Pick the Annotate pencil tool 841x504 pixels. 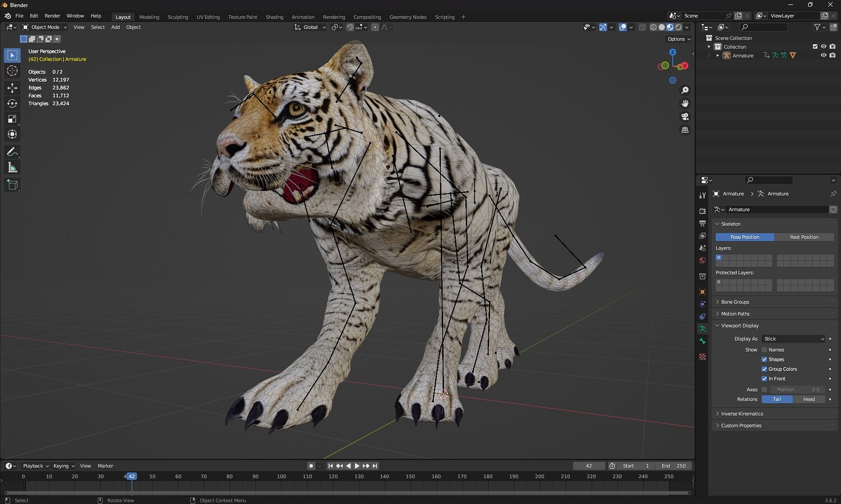[x=12, y=152]
